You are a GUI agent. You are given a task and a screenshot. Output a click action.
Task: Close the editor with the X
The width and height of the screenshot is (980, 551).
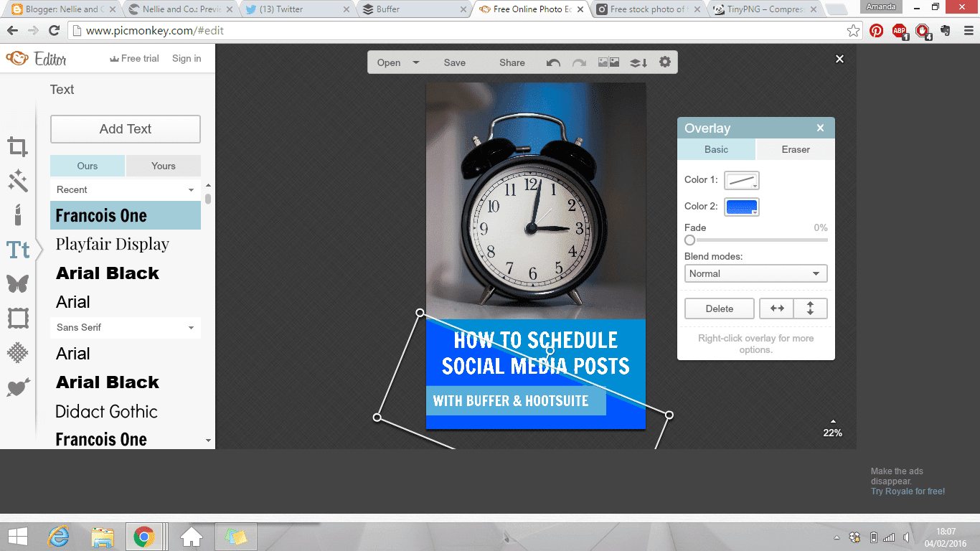coord(839,59)
